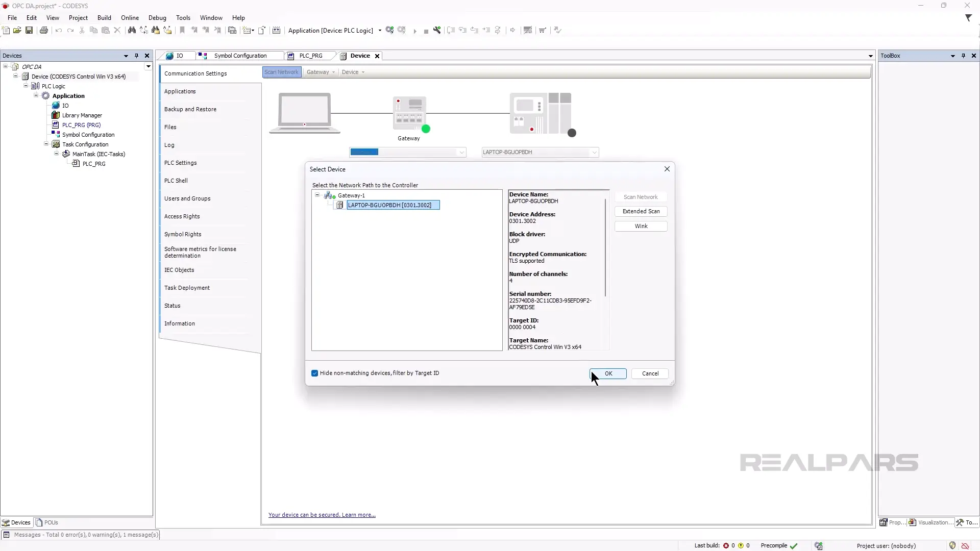Collapse the Gateway-1 tree node

[x=317, y=195]
